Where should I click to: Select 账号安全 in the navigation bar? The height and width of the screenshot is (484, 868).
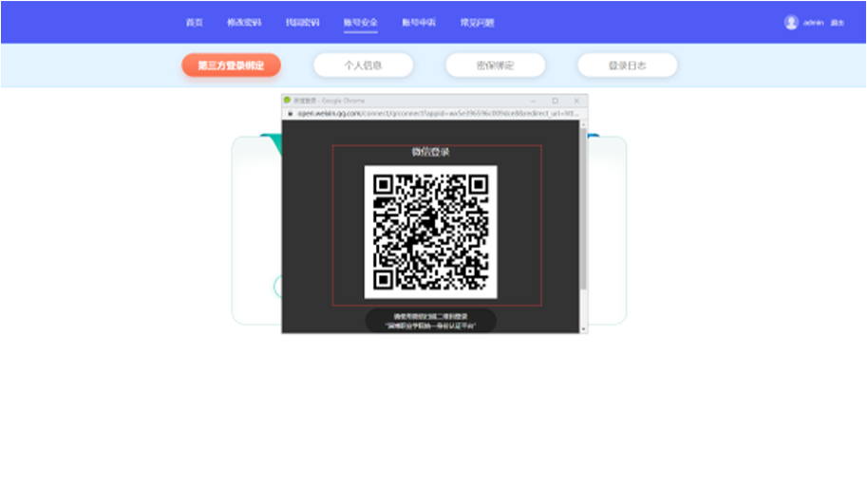pos(361,23)
